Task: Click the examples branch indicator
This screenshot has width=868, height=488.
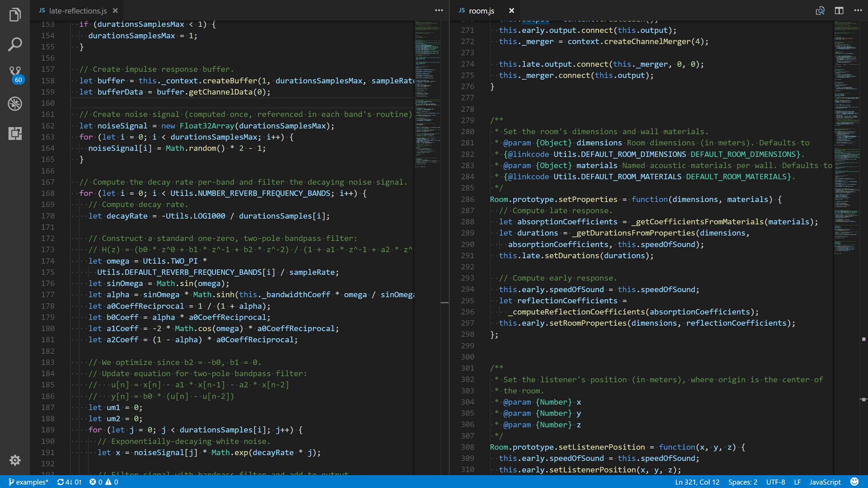Action: pyautogui.click(x=28, y=482)
